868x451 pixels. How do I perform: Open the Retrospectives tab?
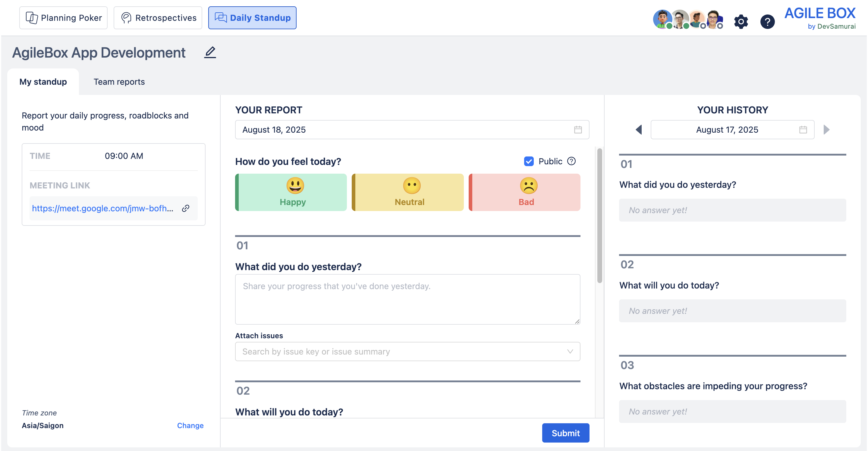point(158,18)
